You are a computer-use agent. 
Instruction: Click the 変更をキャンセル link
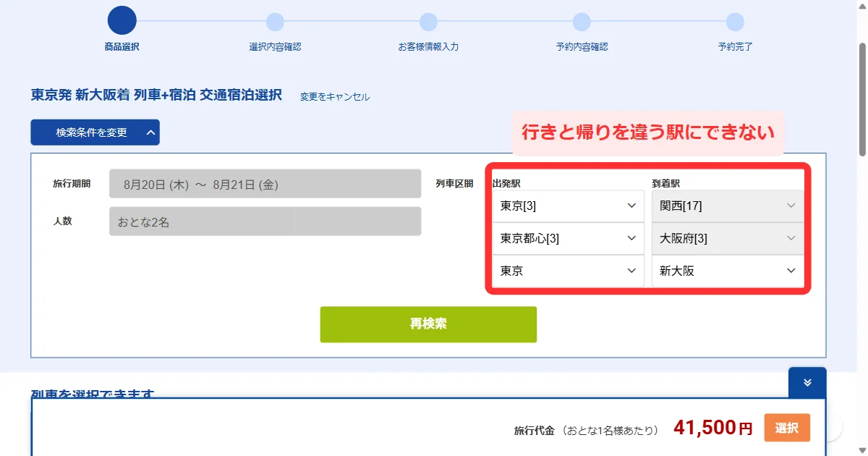point(335,96)
